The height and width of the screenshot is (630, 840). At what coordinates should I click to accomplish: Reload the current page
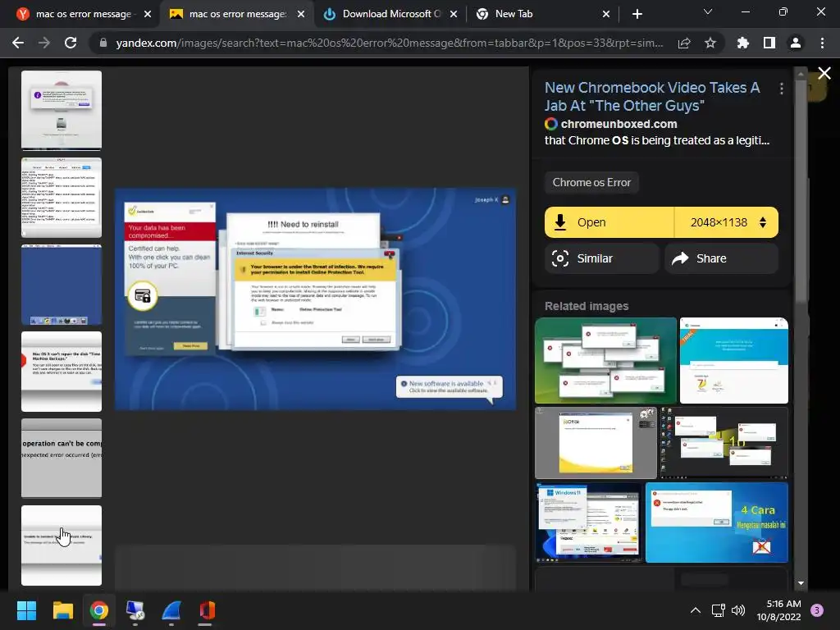[71, 43]
